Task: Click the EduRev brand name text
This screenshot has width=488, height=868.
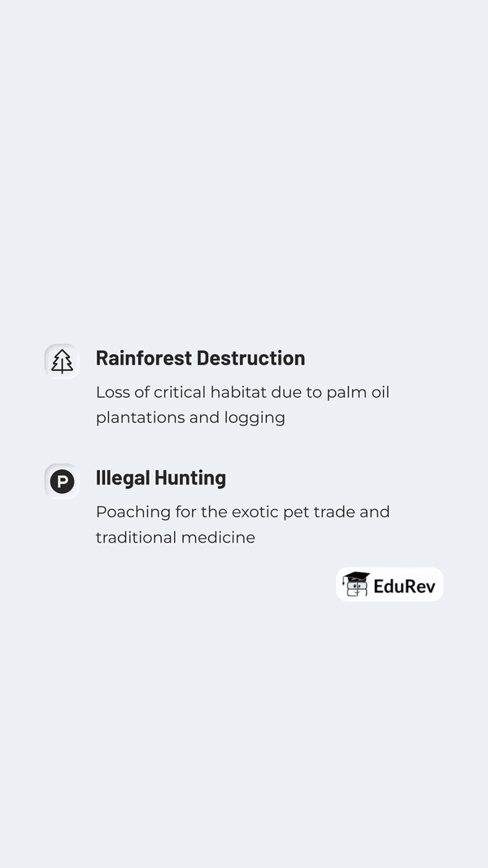Action: [405, 585]
